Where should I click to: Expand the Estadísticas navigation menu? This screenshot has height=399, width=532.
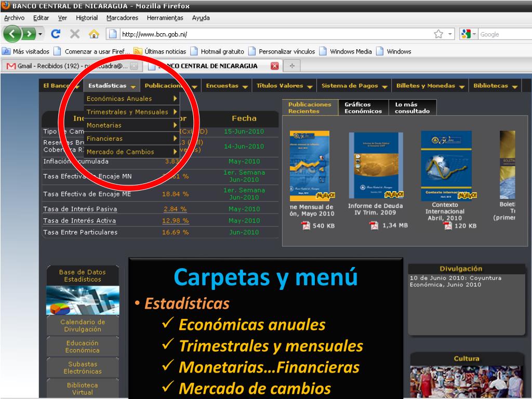(x=112, y=86)
